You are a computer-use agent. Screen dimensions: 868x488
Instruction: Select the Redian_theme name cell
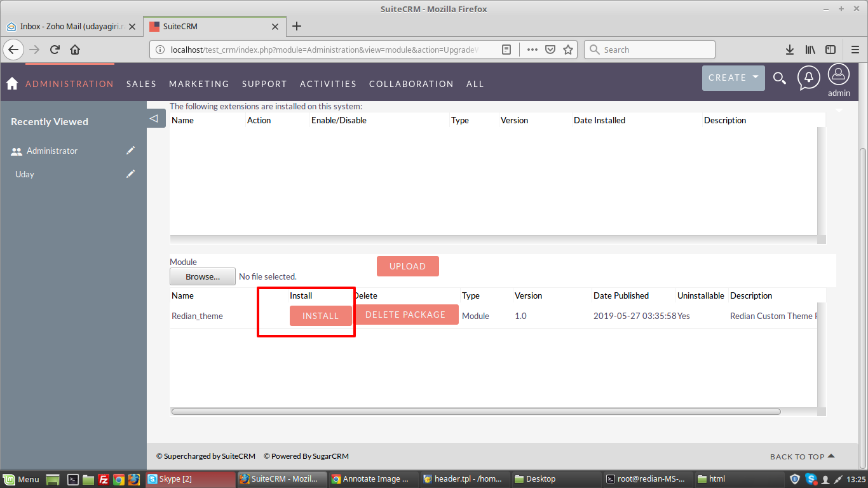tap(197, 316)
